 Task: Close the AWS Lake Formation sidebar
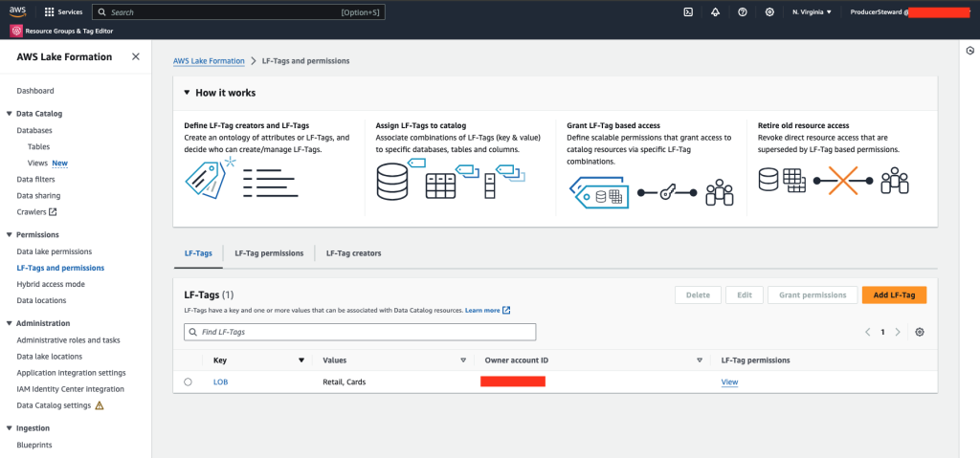[136, 56]
